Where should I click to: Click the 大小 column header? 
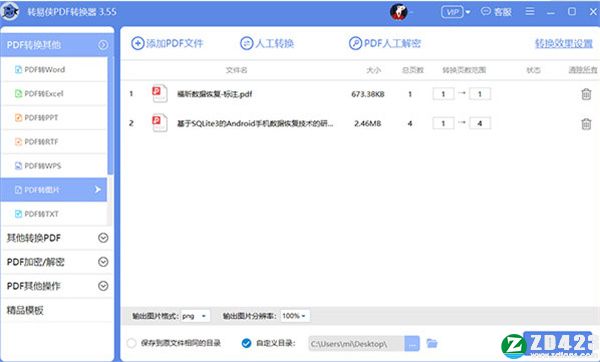point(373,70)
